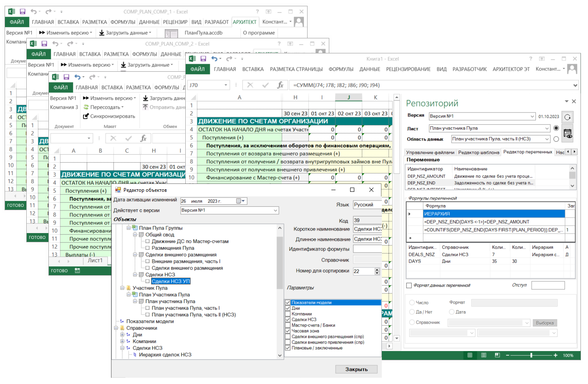Switch to the Управление файлами tab

click(x=430, y=153)
